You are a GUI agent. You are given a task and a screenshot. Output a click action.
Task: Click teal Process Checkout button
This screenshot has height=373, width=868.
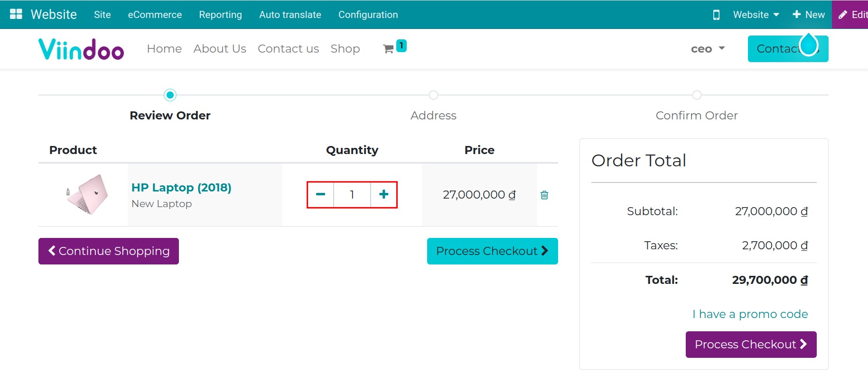[493, 251]
